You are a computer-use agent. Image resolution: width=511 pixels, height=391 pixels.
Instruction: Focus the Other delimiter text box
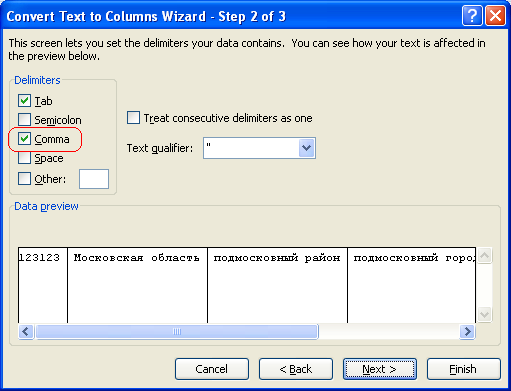[x=94, y=179]
